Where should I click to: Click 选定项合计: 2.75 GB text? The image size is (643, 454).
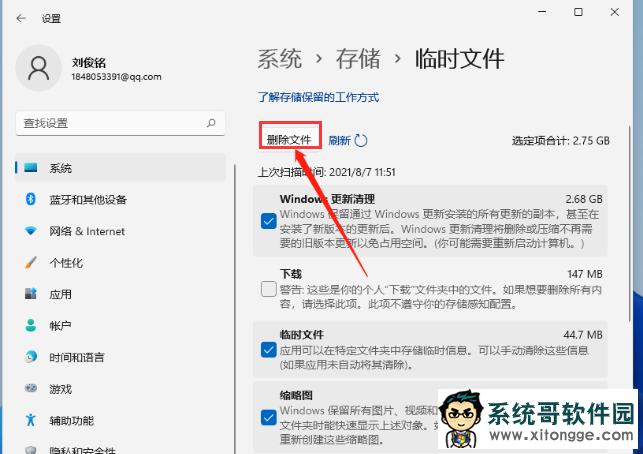pos(561,141)
